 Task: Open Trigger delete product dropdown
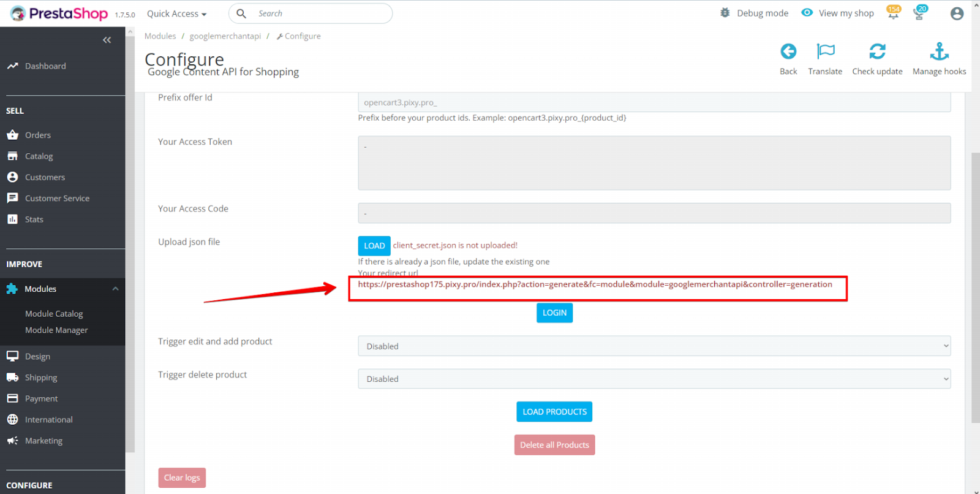pos(654,379)
